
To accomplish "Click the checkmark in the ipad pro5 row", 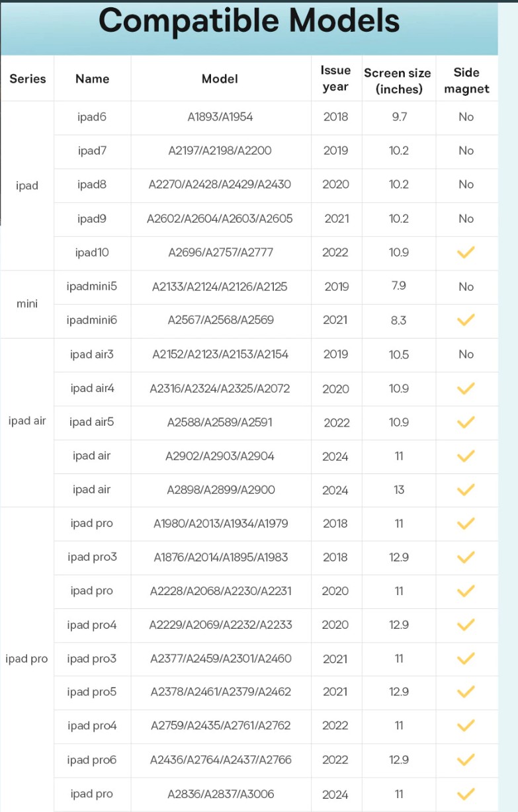I will click(466, 692).
